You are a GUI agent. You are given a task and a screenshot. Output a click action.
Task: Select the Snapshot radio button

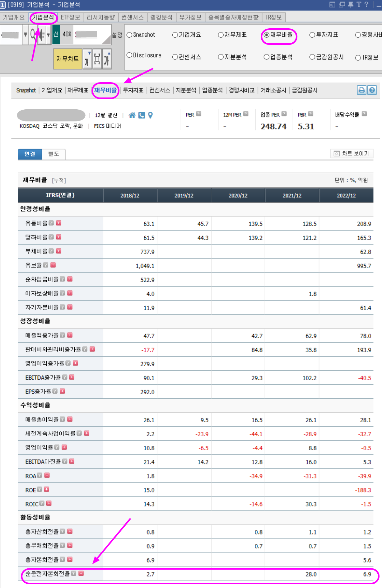click(129, 35)
